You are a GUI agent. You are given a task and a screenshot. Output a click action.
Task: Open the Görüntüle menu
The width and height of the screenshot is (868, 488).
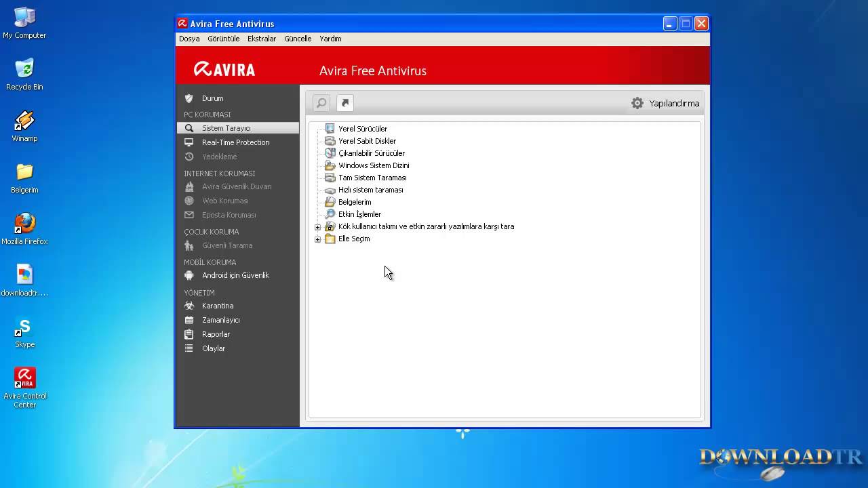[224, 39]
